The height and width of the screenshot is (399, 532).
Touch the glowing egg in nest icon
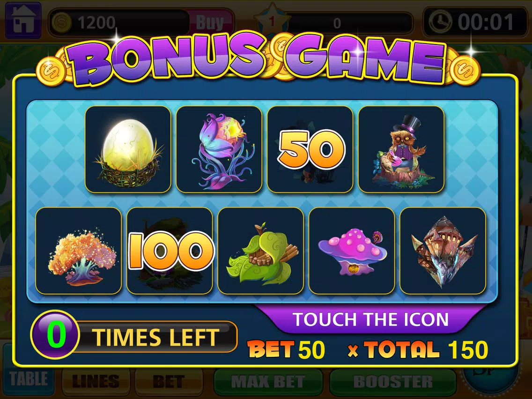click(128, 150)
